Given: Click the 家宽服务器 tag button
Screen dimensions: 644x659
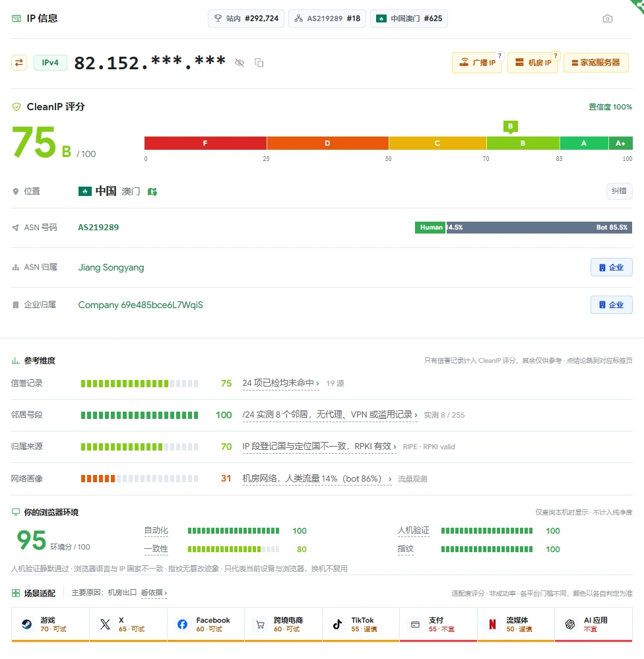Looking at the screenshot, I should pyautogui.click(x=596, y=63).
